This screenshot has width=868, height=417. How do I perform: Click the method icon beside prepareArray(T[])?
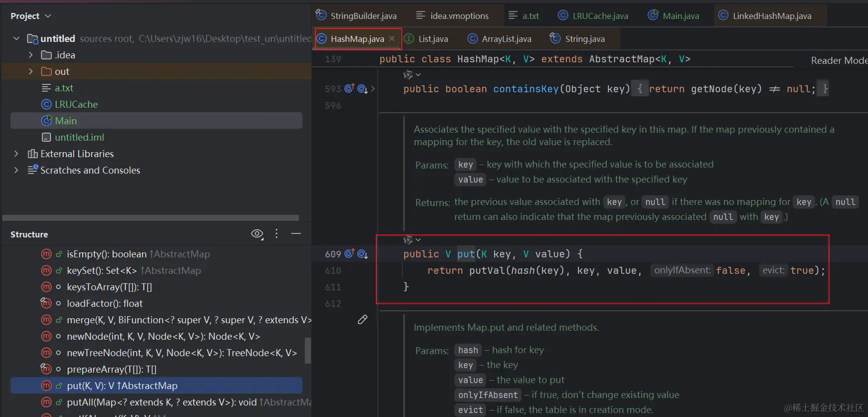pyautogui.click(x=46, y=369)
